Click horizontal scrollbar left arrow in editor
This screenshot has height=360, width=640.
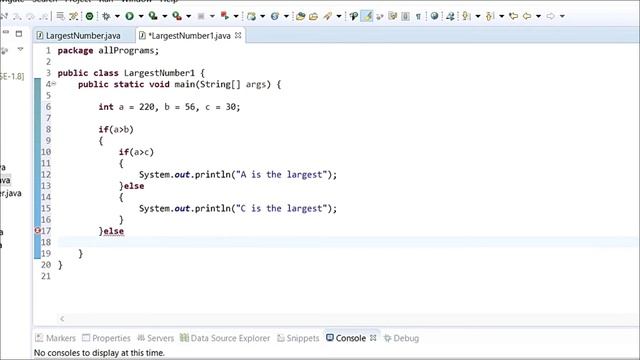click(62, 319)
